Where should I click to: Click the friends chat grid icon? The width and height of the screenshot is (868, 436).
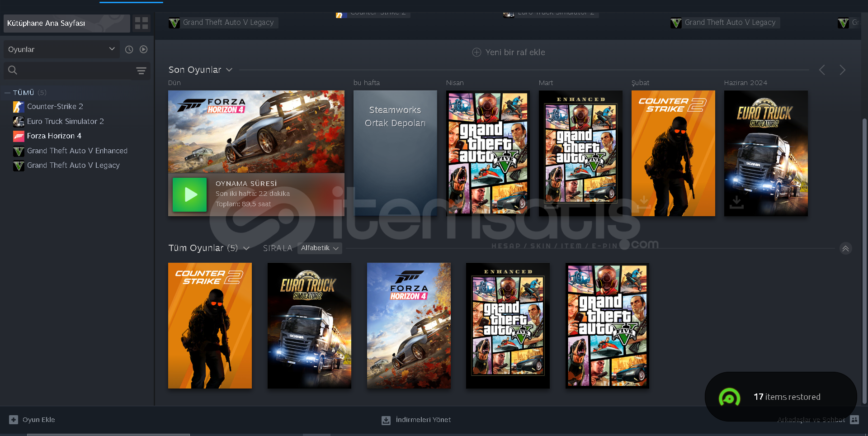(854, 420)
